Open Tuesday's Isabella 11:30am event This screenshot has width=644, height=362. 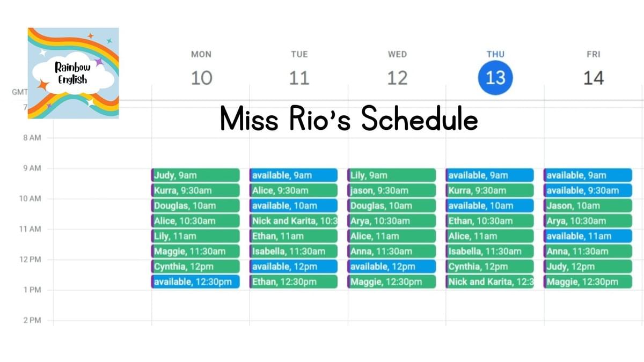pyautogui.click(x=294, y=251)
